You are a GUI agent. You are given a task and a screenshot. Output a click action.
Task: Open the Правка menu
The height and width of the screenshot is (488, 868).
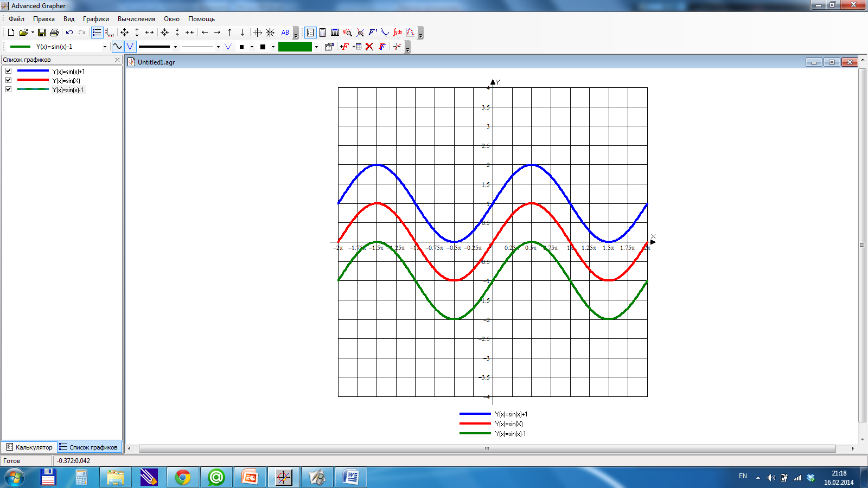(44, 19)
